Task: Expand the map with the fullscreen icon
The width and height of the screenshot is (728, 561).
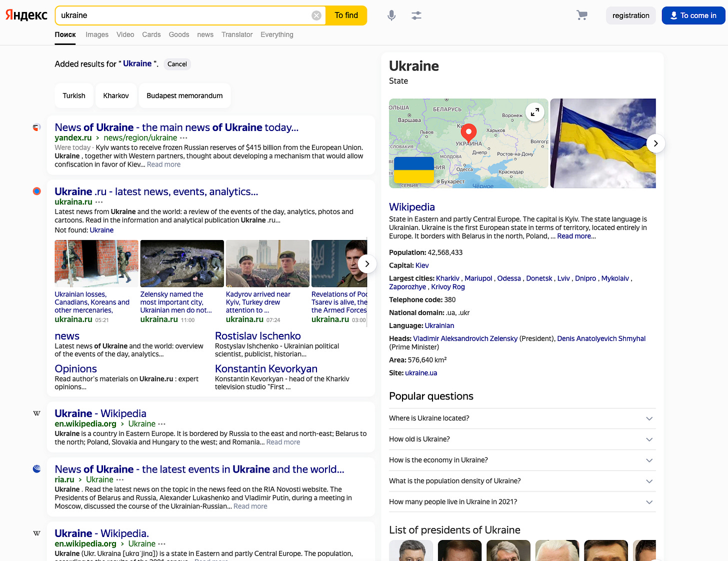Action: pos(534,112)
